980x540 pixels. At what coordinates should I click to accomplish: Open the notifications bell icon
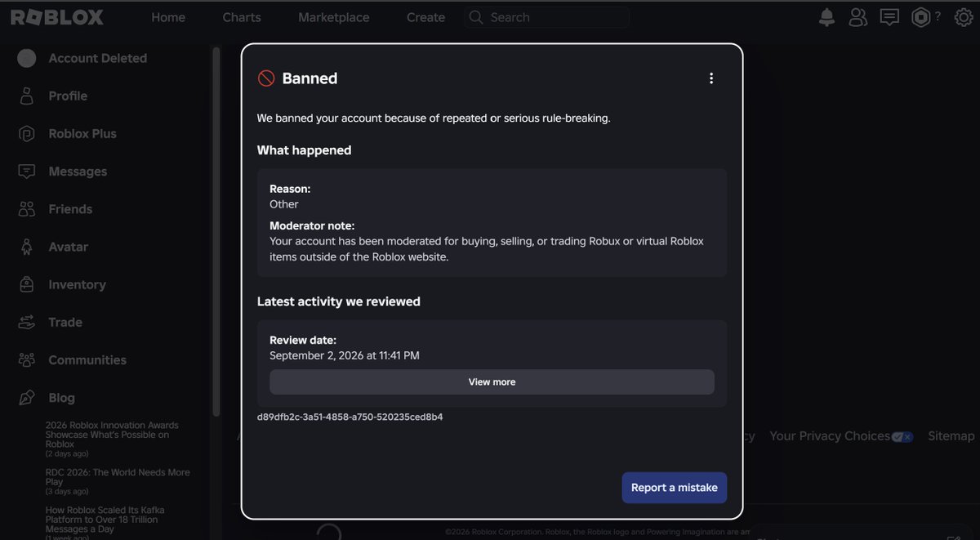827,17
